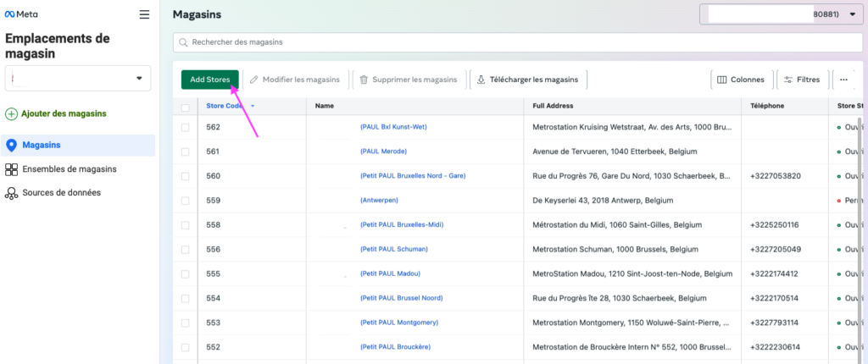This screenshot has height=364, width=868.
Task: Open the Petit PAUL Bruxelles-Midi link
Action: point(402,225)
